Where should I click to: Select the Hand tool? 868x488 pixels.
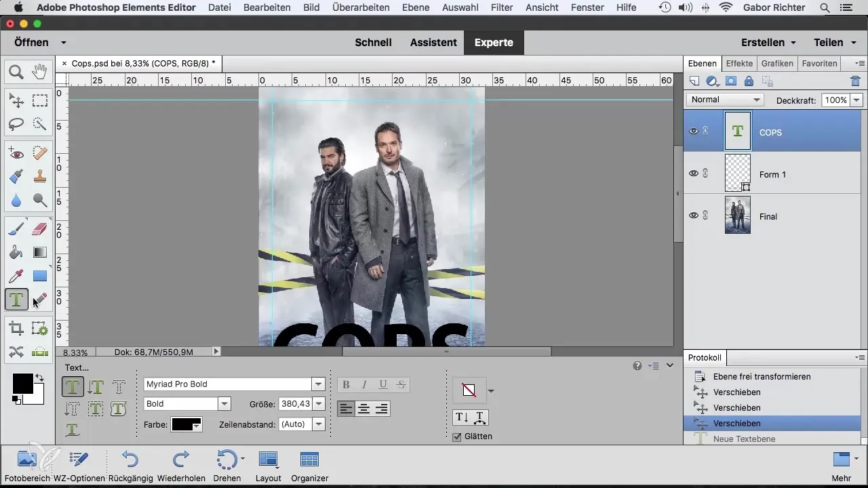[40, 71]
